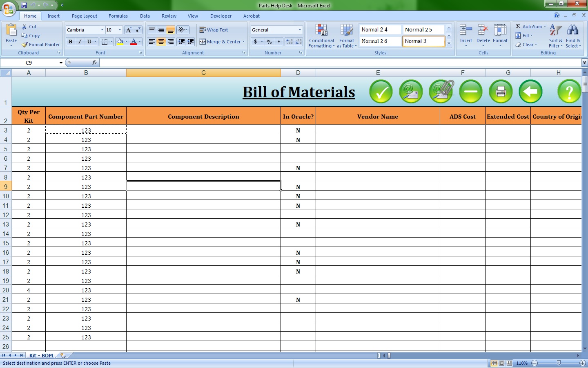Image resolution: width=588 pixels, height=368 pixels.
Task: Expand the Name Box dropdown arrow
Action: point(61,63)
